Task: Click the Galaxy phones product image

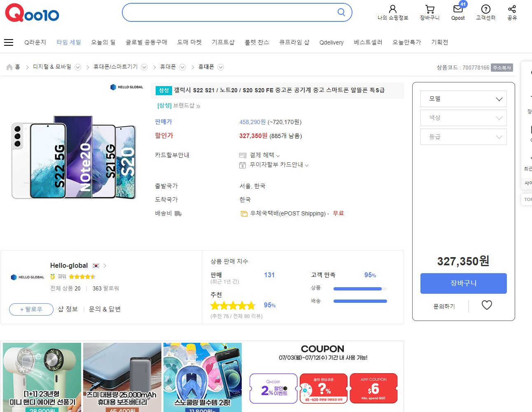Action: coord(74,158)
